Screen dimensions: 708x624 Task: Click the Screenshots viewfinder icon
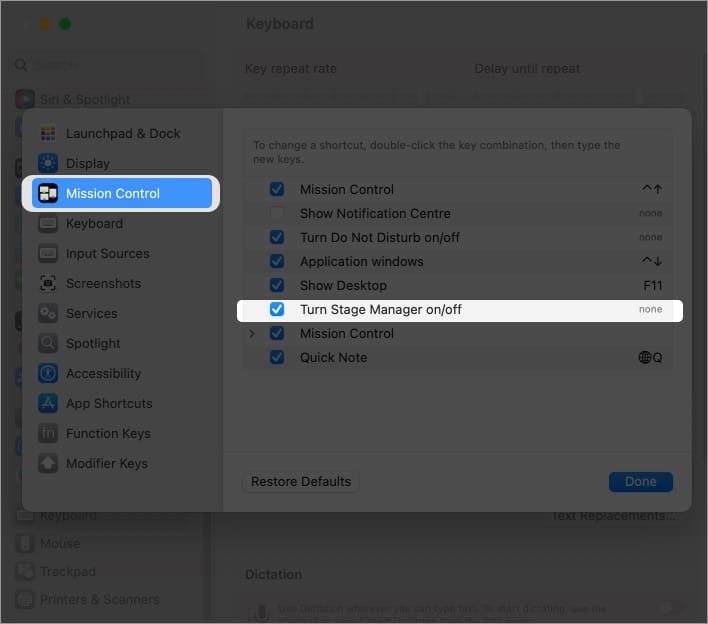pos(48,283)
